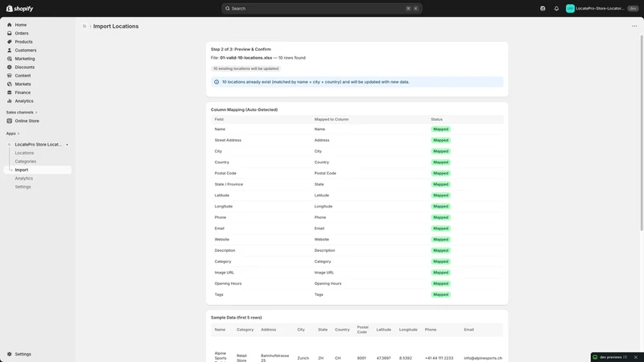Click the dev previews button
This screenshot has width=644, height=362.
click(x=613, y=357)
